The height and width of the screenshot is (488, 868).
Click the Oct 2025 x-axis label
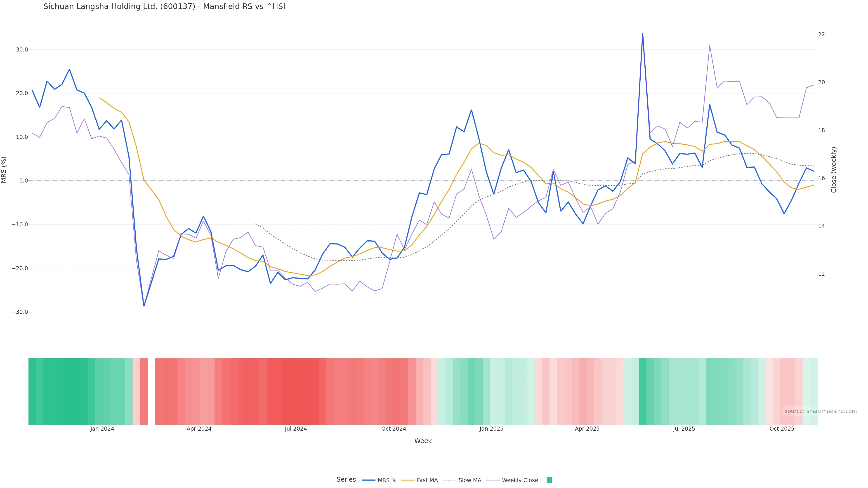(x=781, y=429)
